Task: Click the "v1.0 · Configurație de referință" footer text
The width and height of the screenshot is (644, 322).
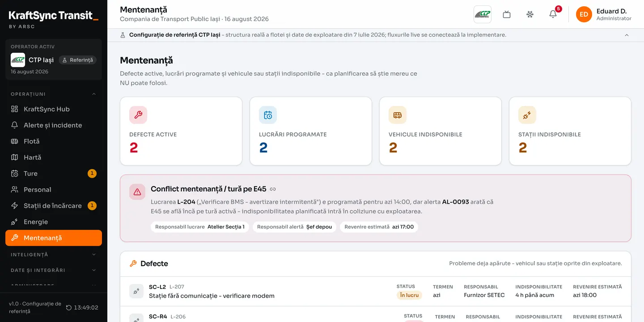Action: (35, 308)
